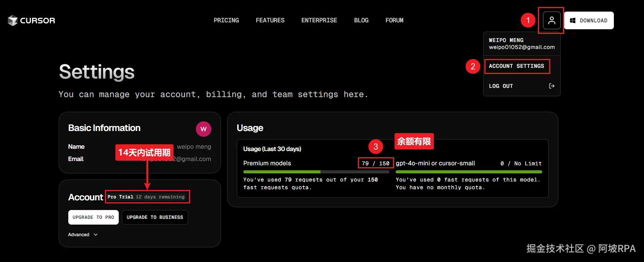Click Upgrade to Pro button
This screenshot has height=262, width=644.
pyautogui.click(x=93, y=217)
